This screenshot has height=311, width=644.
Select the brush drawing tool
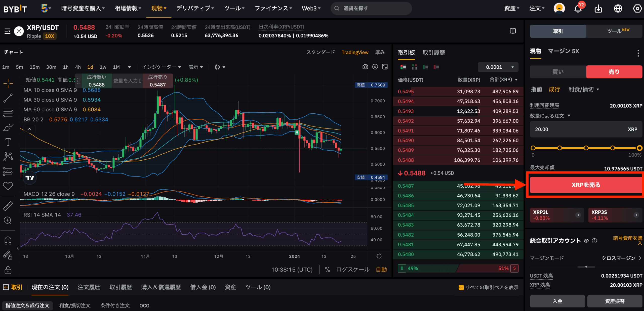(8, 127)
